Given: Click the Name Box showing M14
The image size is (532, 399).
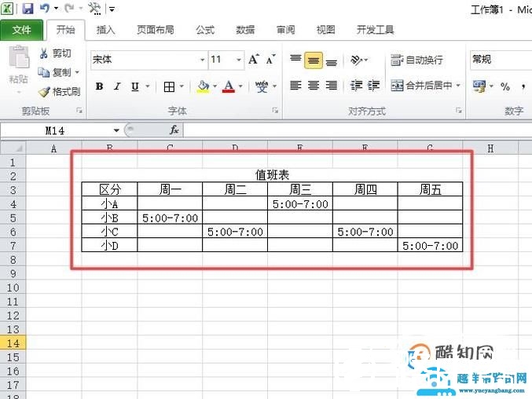Looking at the screenshot, I should click(x=55, y=130).
